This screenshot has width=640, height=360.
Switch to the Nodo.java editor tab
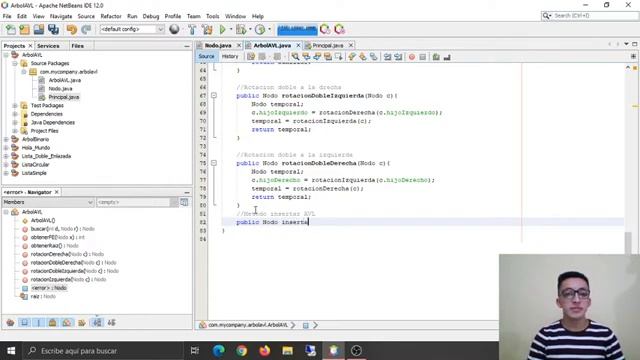tap(218, 45)
